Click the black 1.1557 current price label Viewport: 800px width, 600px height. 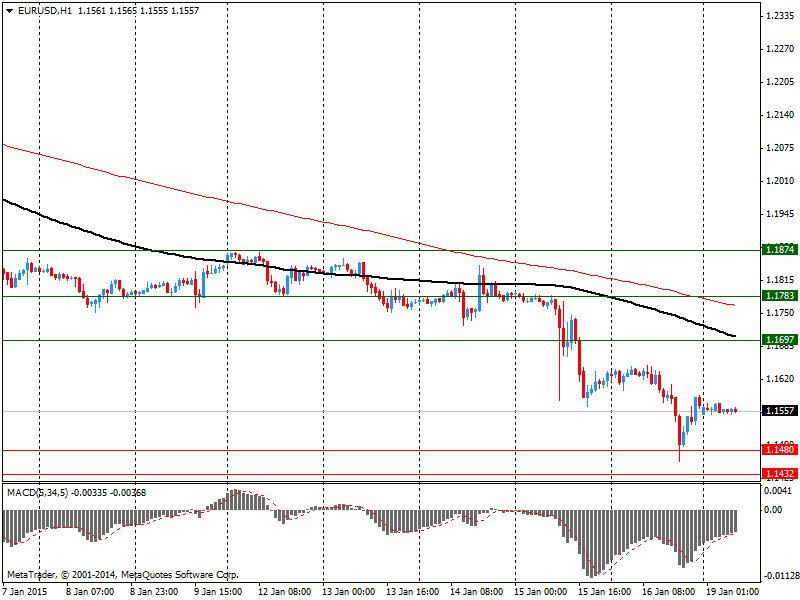coord(780,410)
